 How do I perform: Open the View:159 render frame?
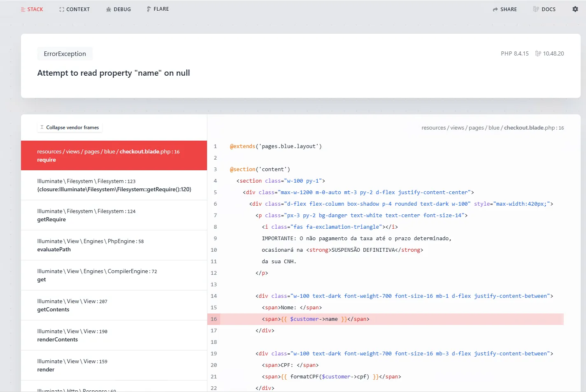pyautogui.click(x=114, y=365)
